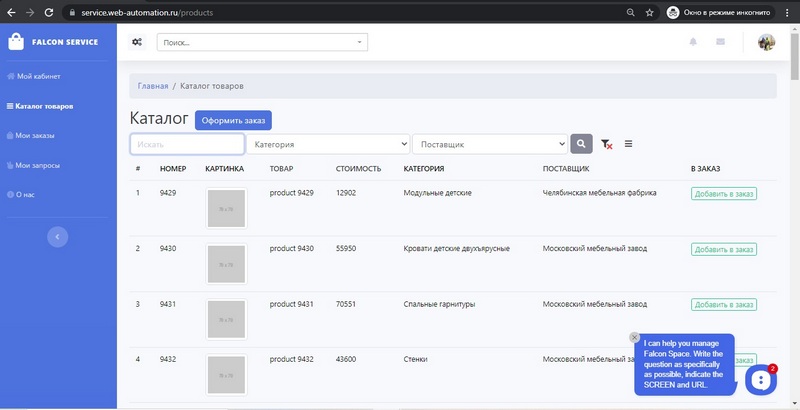Clear filters with the funnel icon

606,144
